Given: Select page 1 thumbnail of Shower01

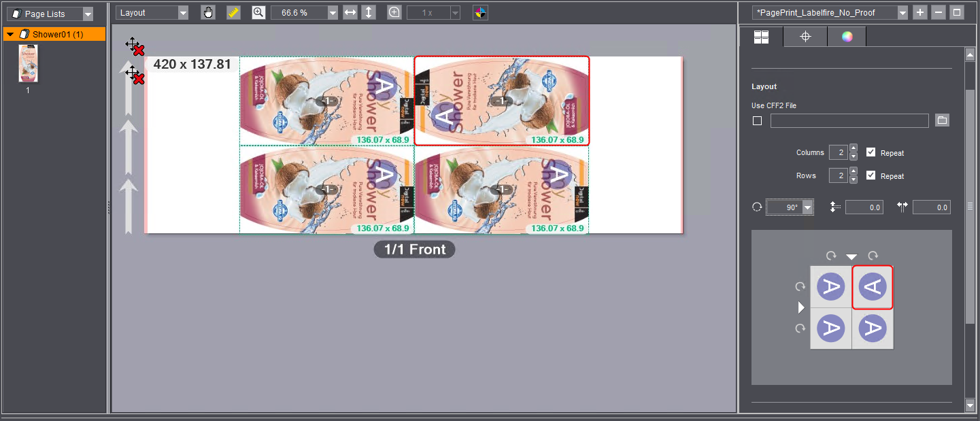Looking at the screenshot, I should point(28,64).
